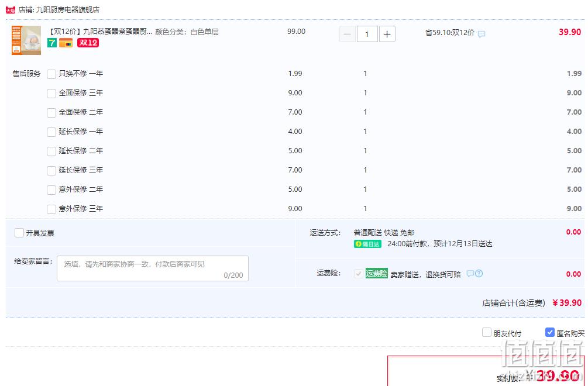Open the egg steamer product thumbnail
This screenshot has height=386, width=588.
click(x=26, y=40)
